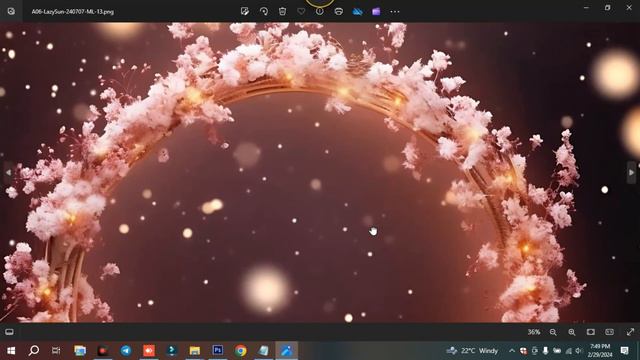The height and width of the screenshot is (360, 640).
Task: View image at actual size
Action: [x=609, y=332]
